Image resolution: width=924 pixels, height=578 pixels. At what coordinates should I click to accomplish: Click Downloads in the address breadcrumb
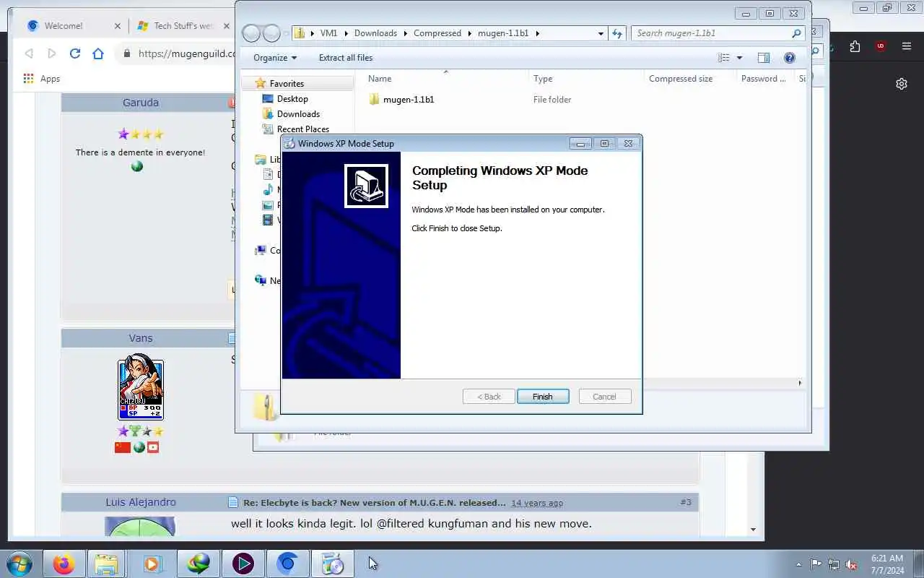point(375,33)
